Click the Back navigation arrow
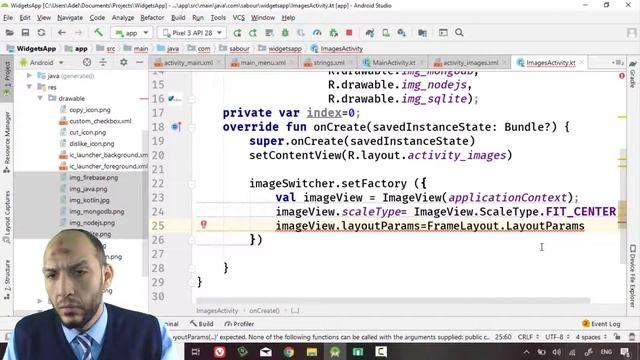The height and width of the screenshot is (360, 640). point(62,33)
